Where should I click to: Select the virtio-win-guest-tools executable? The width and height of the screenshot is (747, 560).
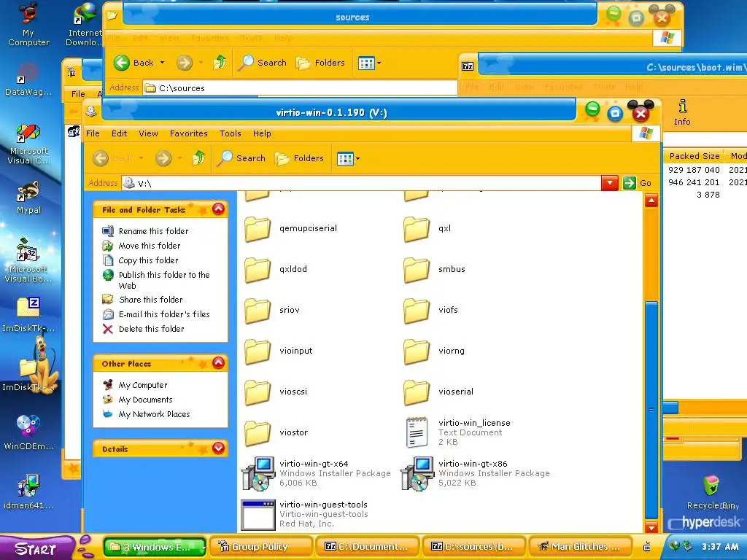(305, 514)
